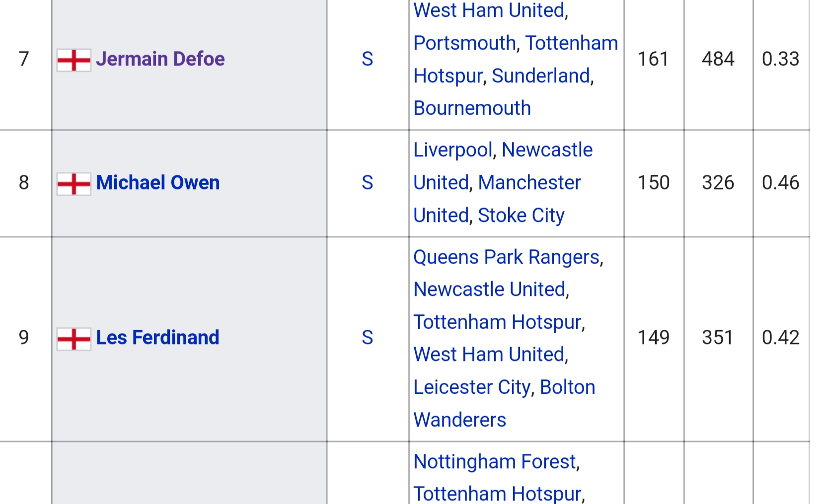Click England flag icon beside Les Ferdinand
The width and height of the screenshot is (820, 504).
tap(74, 339)
